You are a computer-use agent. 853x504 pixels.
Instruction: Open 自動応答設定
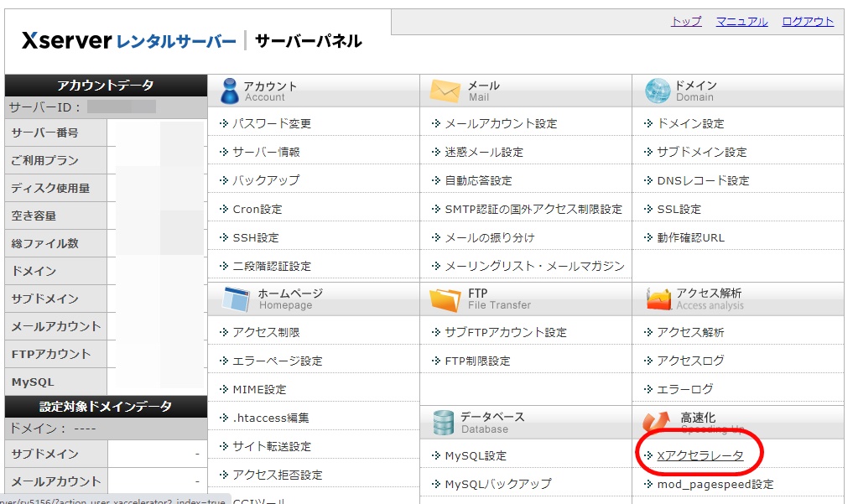(478, 180)
